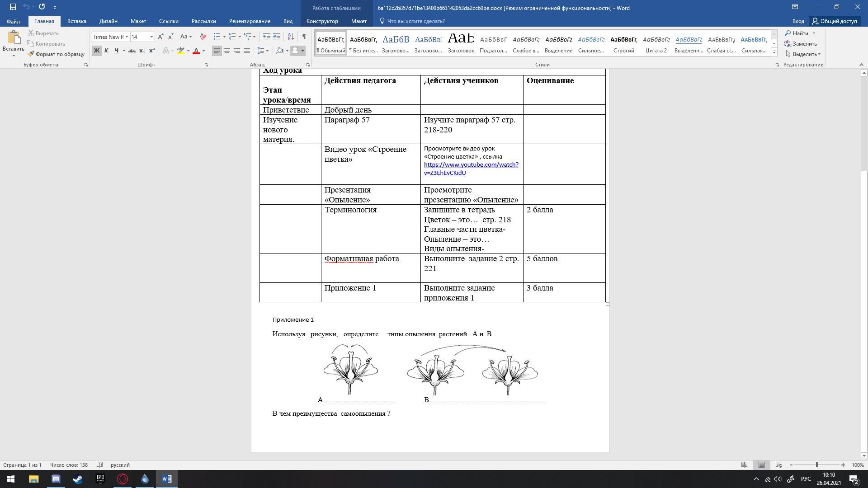
Task: Click the Format Painter tool
Action: [x=56, y=54]
